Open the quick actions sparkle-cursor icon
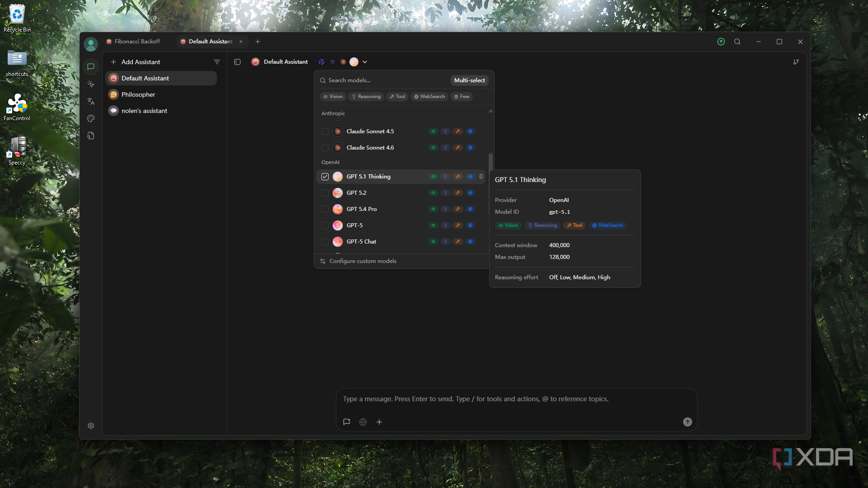 pyautogui.click(x=91, y=84)
